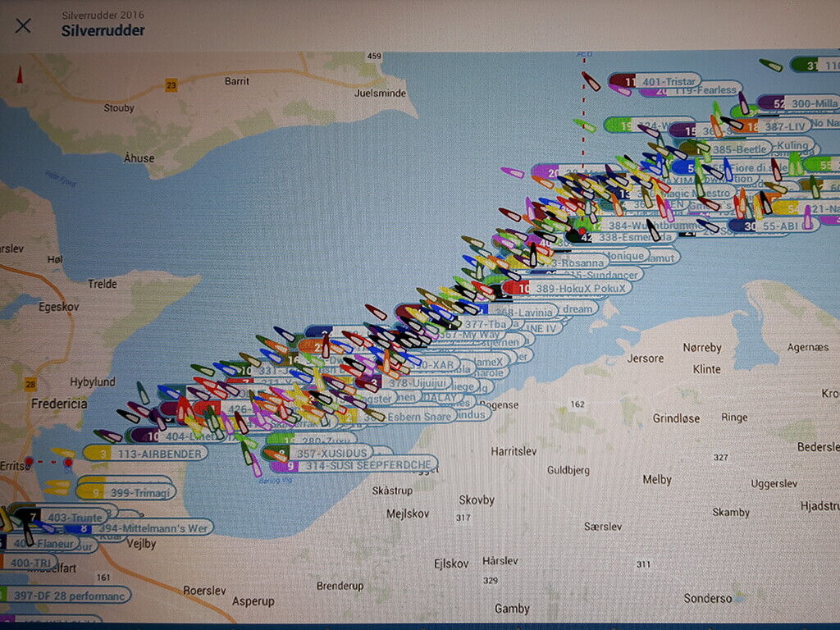Click the green boat icon near top-right corner
This screenshot has height=630, width=840.
(x=770, y=65)
